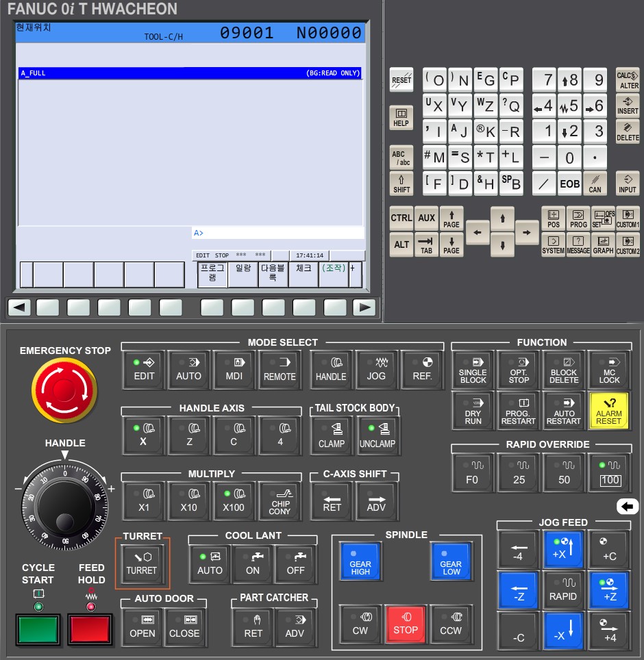Screen dimensions: 644x660
Task: Click the cursor left arrow key
Action: 478,232
